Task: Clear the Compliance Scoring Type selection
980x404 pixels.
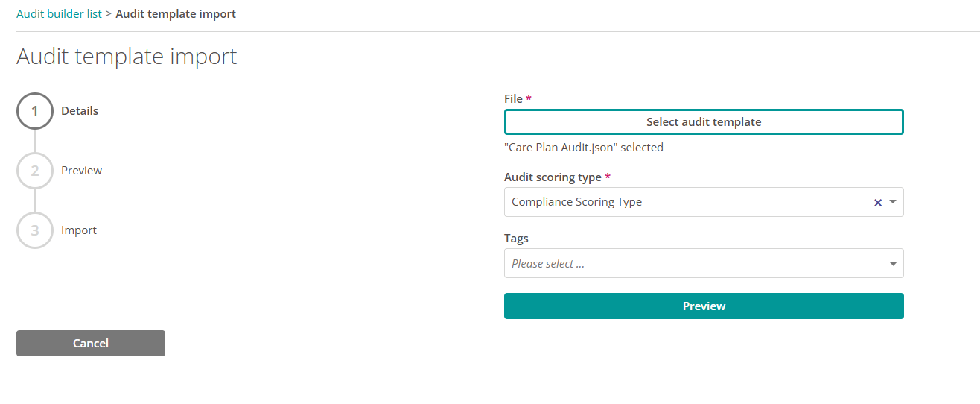Action: (x=877, y=202)
